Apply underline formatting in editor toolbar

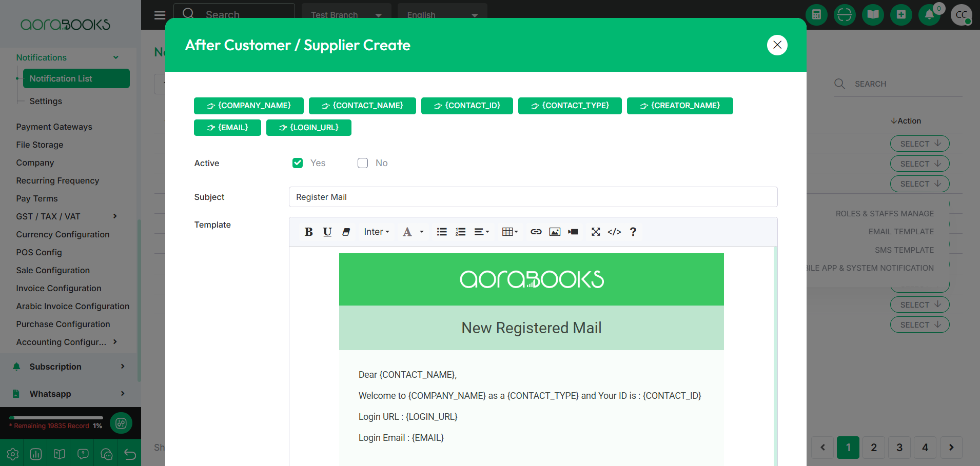click(x=327, y=232)
